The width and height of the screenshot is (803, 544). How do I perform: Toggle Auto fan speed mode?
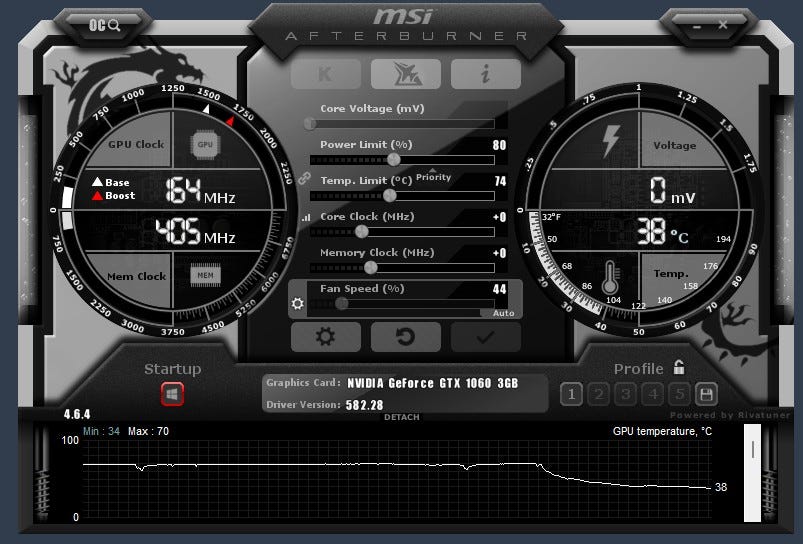click(503, 313)
